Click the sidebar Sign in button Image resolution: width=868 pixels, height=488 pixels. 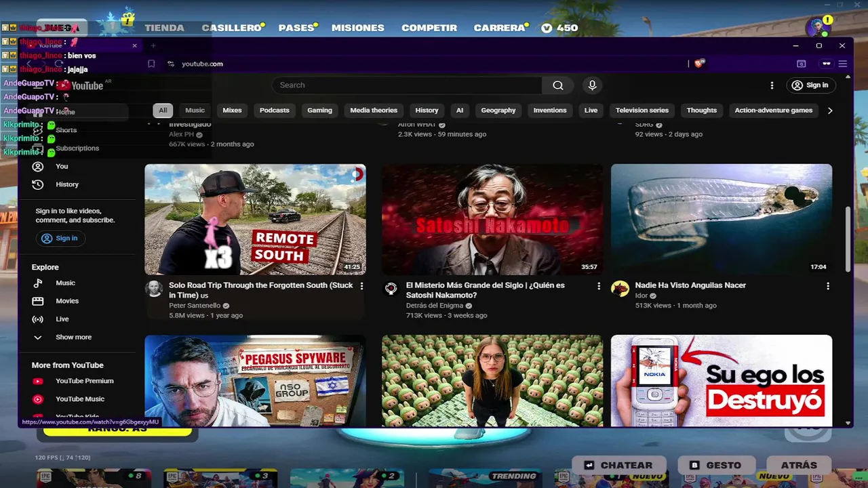[60, 238]
